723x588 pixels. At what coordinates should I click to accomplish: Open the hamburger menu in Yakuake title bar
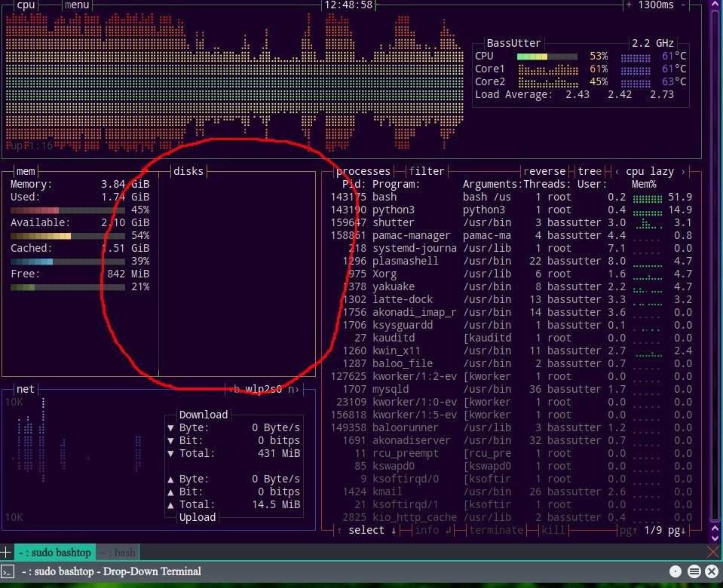pos(694,572)
